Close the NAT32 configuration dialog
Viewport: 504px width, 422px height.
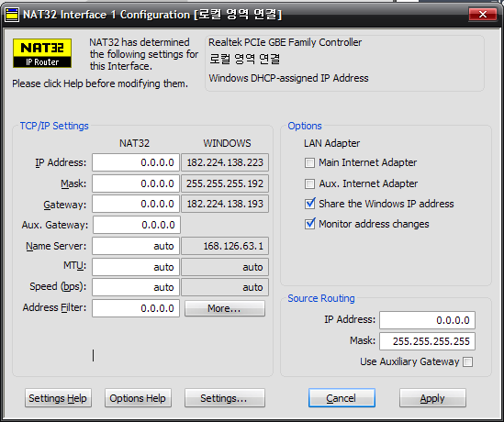483,14
